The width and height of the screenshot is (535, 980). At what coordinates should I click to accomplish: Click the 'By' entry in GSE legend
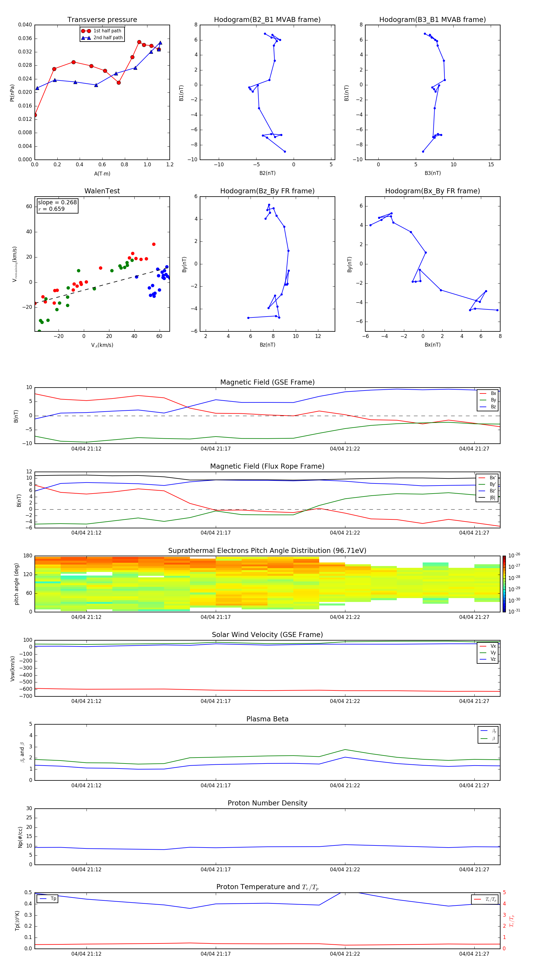[x=488, y=400]
